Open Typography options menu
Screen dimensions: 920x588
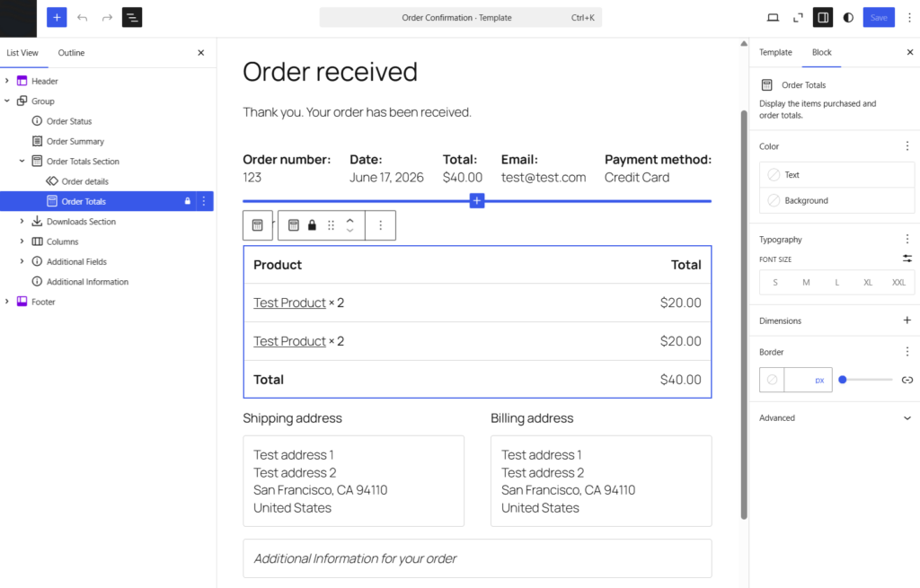907,239
